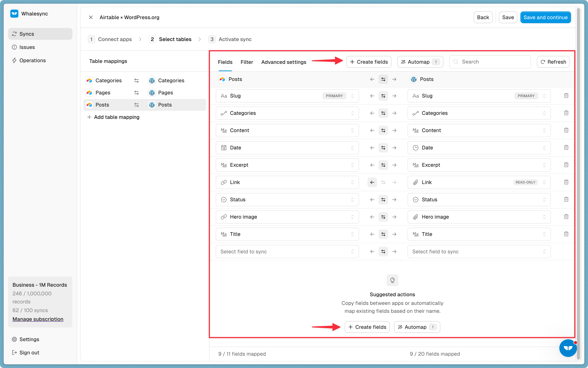Refresh the field list
Image resolution: width=588 pixels, height=368 pixels.
point(553,62)
